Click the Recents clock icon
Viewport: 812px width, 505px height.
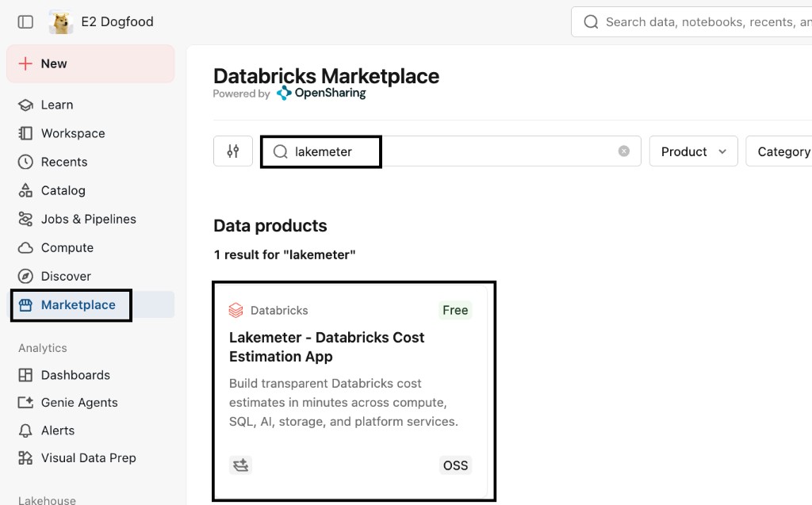(25, 162)
